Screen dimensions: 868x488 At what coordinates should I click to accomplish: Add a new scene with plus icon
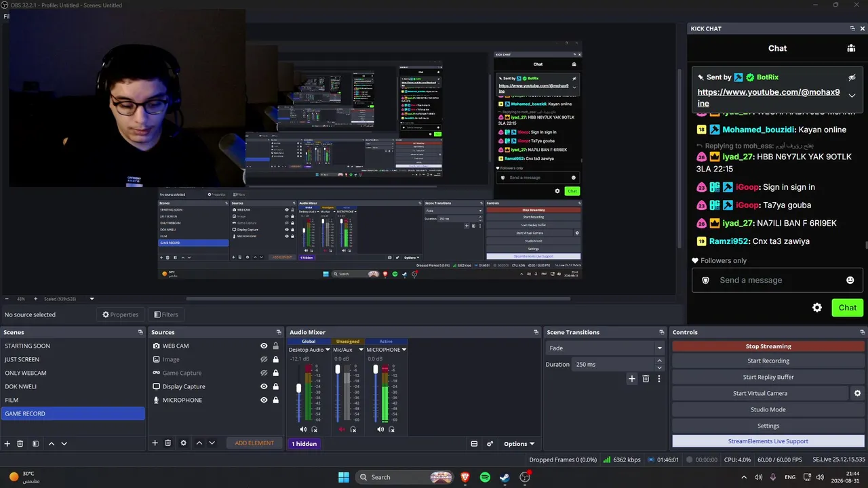[x=7, y=443]
